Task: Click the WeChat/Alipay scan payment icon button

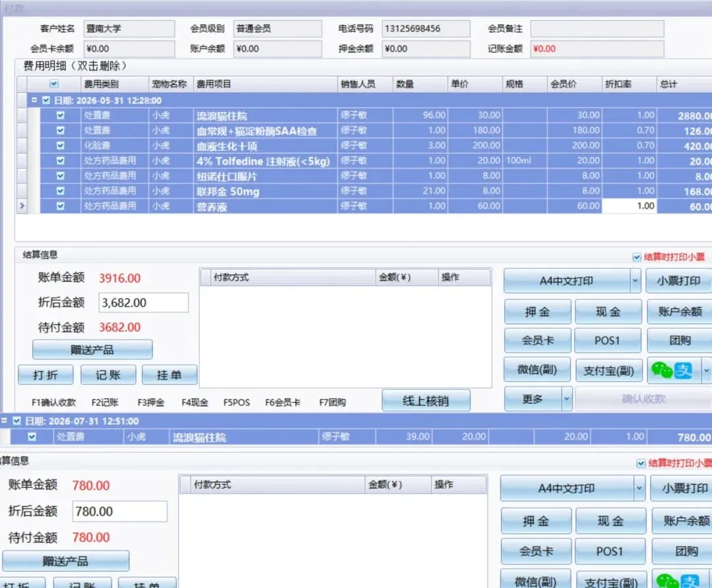Action: tap(674, 370)
